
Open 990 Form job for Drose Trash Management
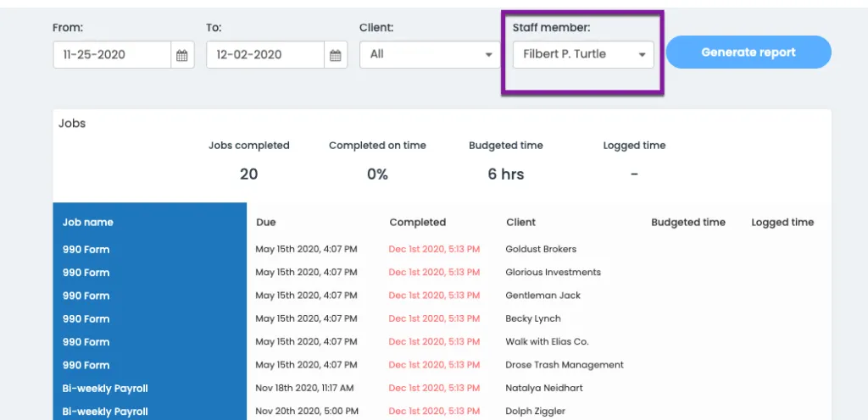tap(86, 365)
